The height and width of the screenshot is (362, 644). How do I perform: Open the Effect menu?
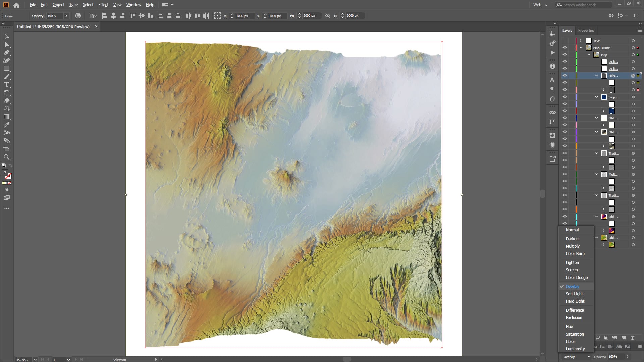point(103,5)
